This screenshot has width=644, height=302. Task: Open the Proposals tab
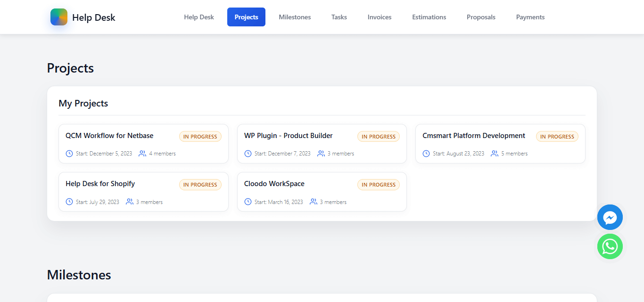pyautogui.click(x=481, y=17)
